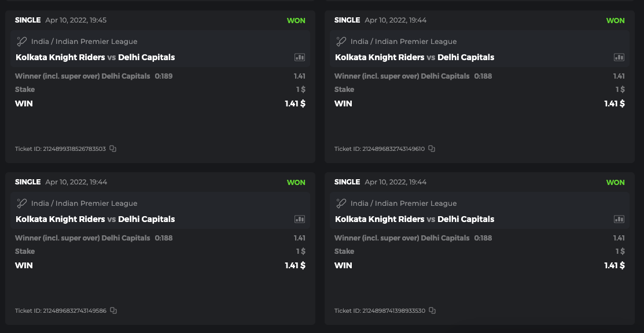
Task: Open India / Indian Premier League in top-left card
Action: 84,42
